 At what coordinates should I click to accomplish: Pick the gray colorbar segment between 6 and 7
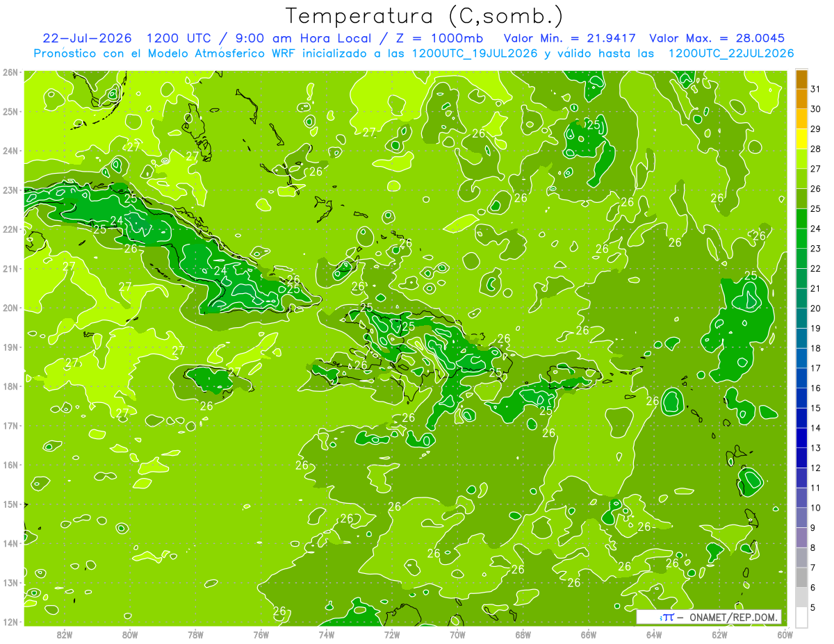tap(801, 577)
